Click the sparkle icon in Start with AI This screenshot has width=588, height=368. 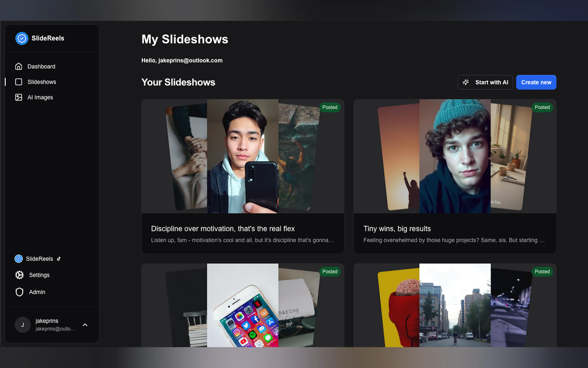tap(466, 82)
